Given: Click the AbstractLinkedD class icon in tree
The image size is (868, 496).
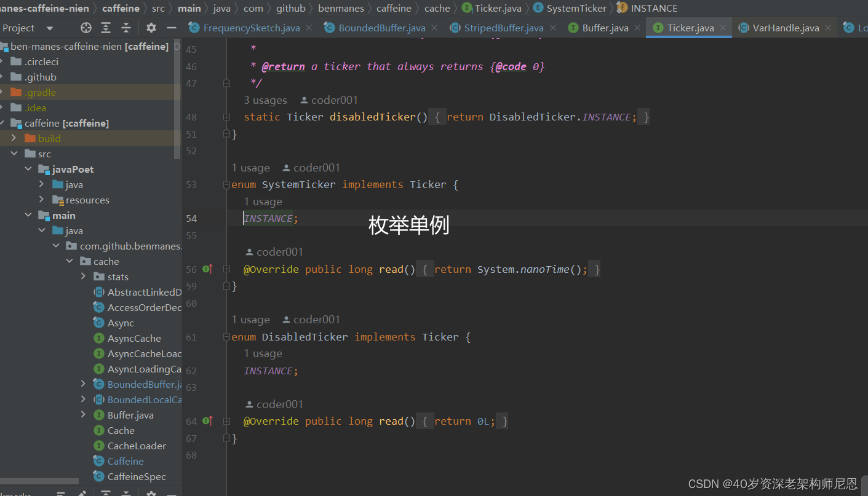Looking at the screenshot, I should 98,292.
